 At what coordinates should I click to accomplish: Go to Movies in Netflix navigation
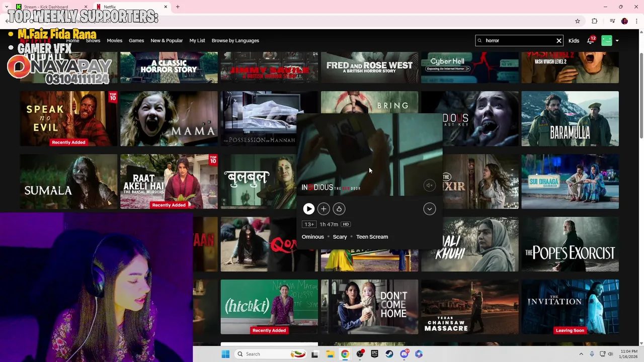click(114, 41)
